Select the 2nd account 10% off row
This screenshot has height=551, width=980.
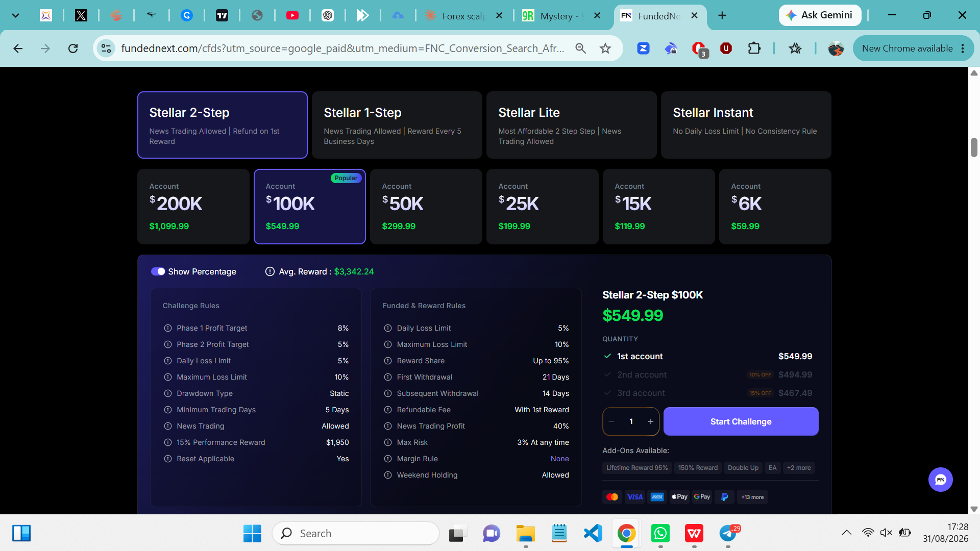point(708,374)
